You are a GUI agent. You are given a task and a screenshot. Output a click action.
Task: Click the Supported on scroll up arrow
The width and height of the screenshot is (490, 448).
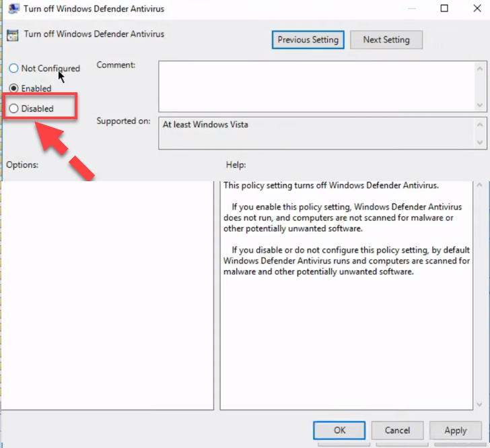[480, 125]
